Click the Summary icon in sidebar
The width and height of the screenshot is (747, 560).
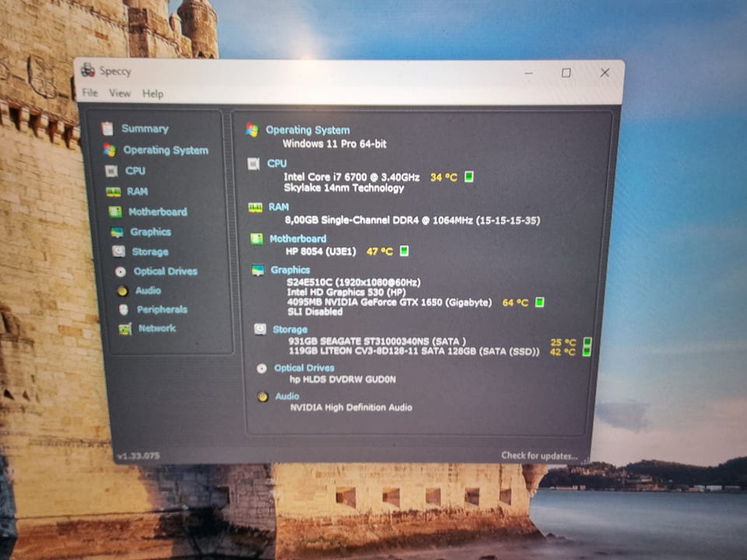107,129
